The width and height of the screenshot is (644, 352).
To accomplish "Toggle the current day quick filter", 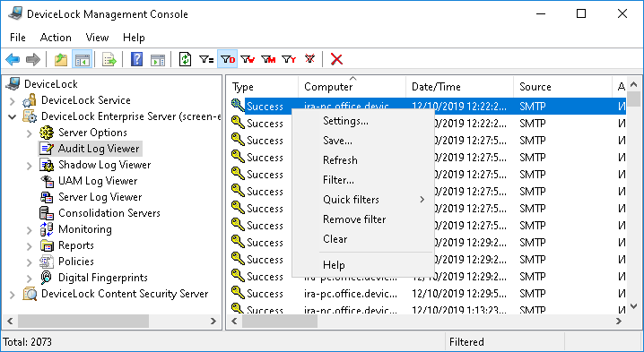I will [228, 59].
